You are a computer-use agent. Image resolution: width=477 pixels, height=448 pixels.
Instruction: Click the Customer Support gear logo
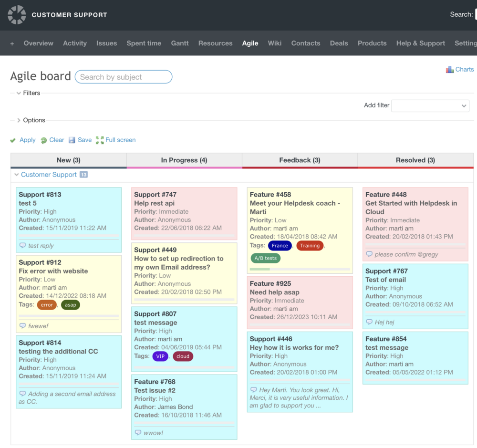pyautogui.click(x=17, y=15)
